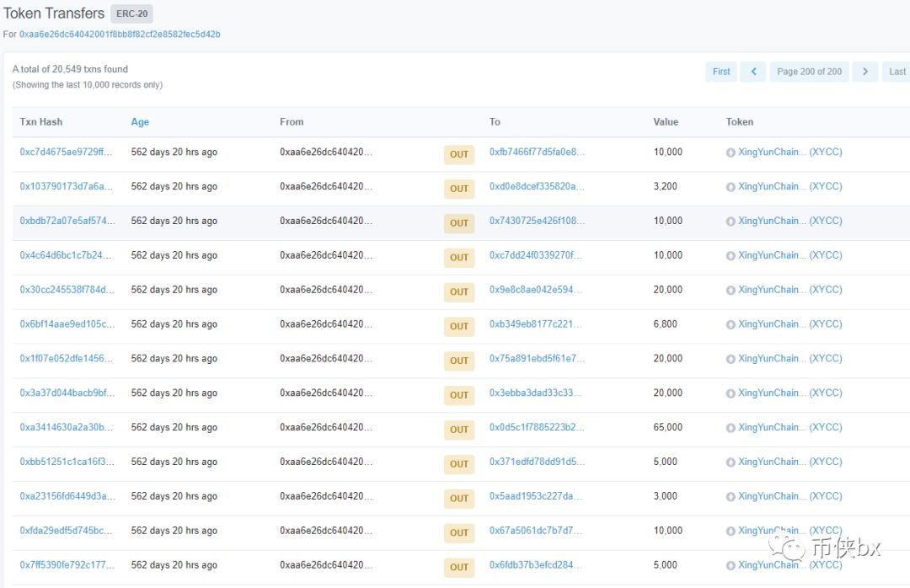Click OUT badge in 0xa3414630a2a30b row
Screen dimensions: 910x588
[x=459, y=430]
